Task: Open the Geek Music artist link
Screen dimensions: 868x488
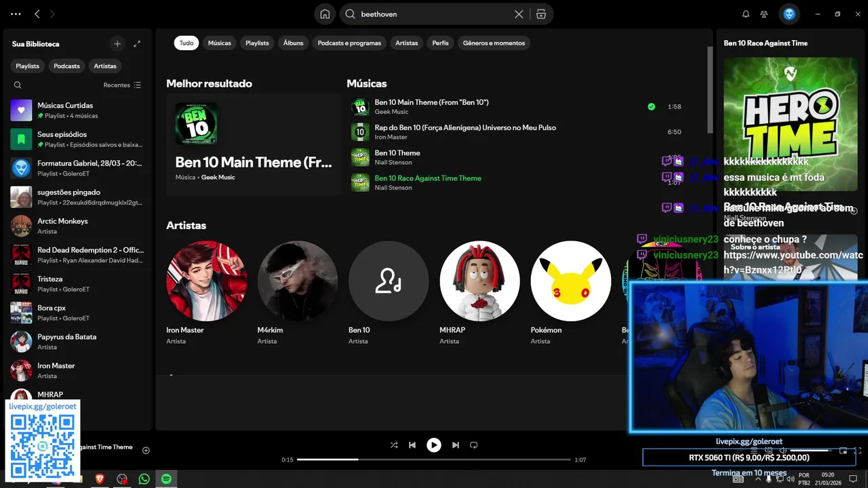Action: pos(218,178)
